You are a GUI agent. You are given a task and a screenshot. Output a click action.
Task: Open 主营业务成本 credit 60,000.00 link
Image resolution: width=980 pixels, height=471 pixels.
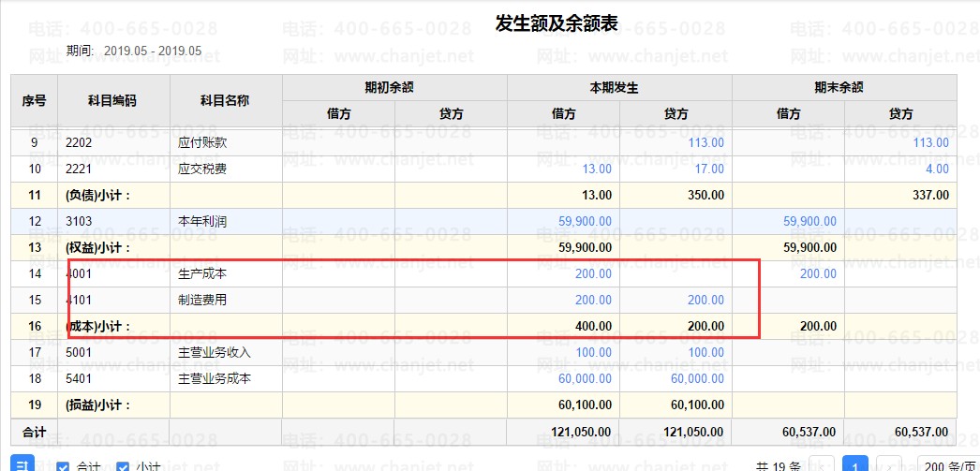click(697, 378)
